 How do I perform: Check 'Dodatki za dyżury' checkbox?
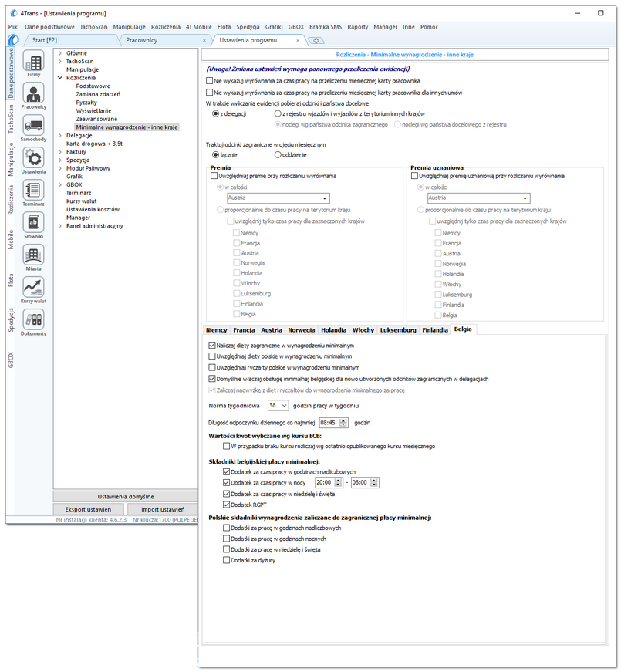[x=226, y=560]
